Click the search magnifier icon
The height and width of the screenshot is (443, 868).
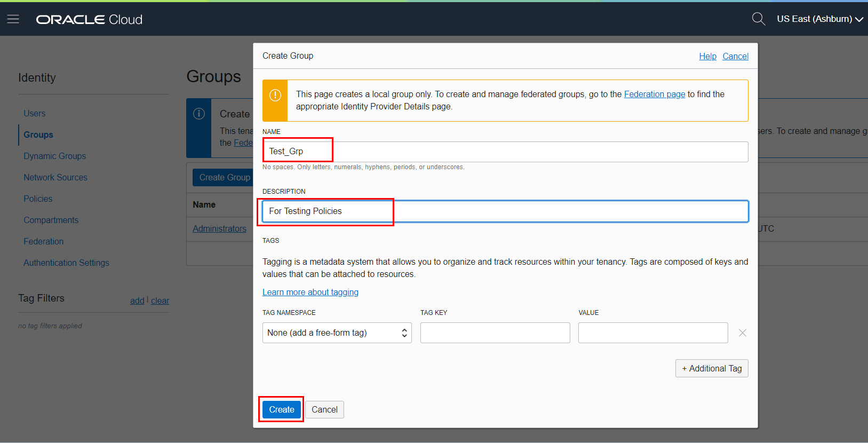758,19
